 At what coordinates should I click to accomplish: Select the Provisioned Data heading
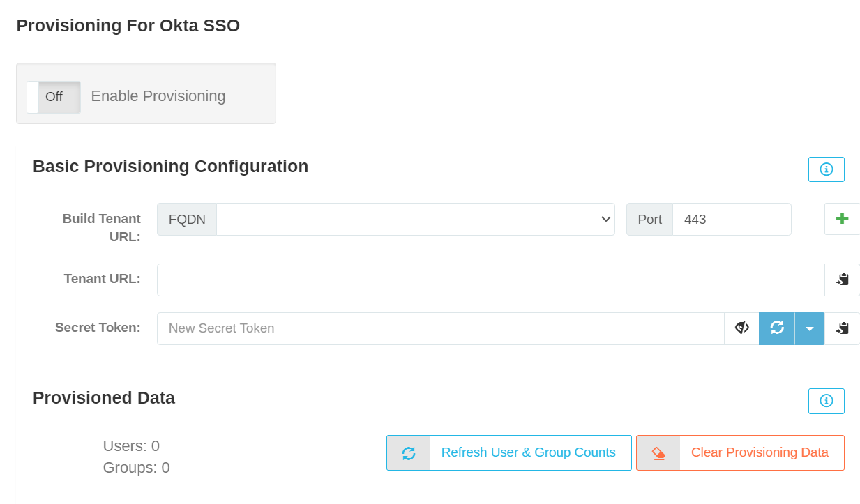tap(104, 398)
